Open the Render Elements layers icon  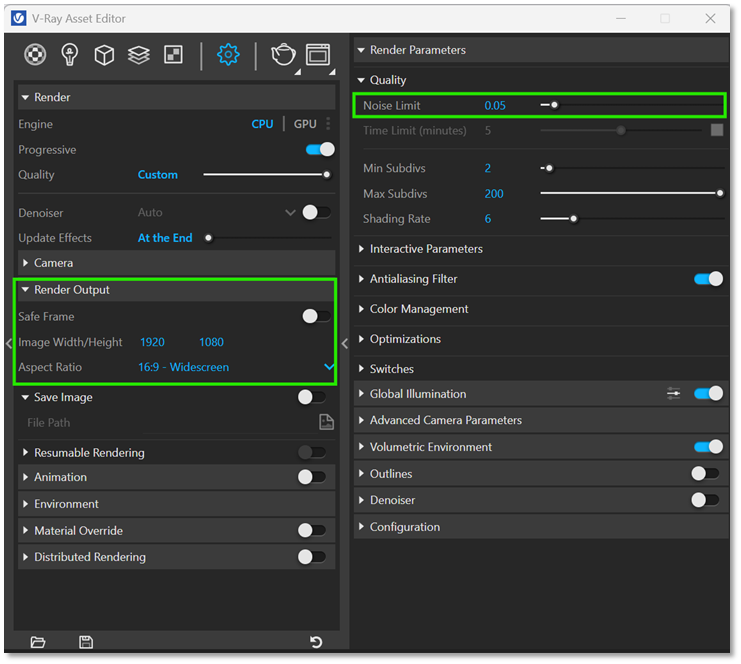click(138, 55)
